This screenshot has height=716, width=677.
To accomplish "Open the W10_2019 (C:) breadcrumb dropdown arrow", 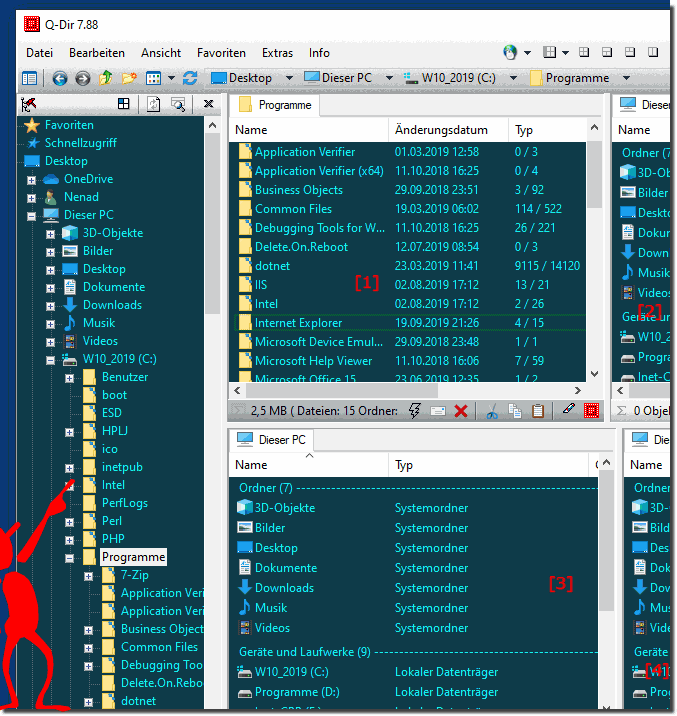I will (513, 79).
